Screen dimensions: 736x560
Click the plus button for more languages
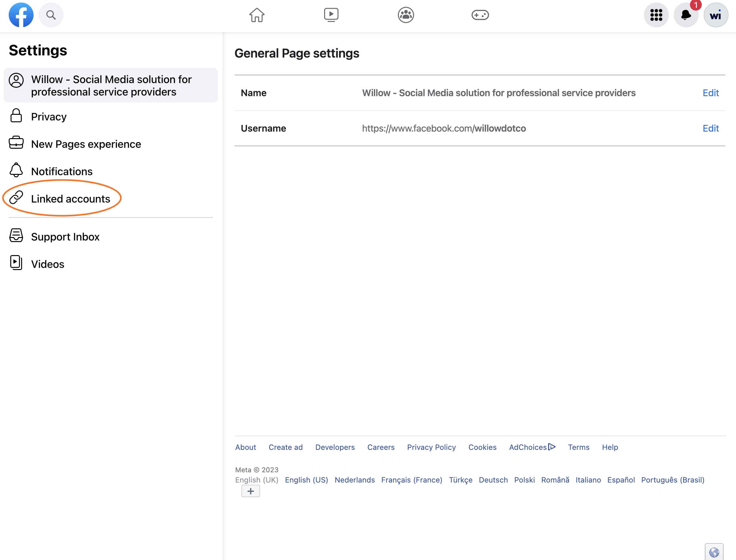click(251, 491)
